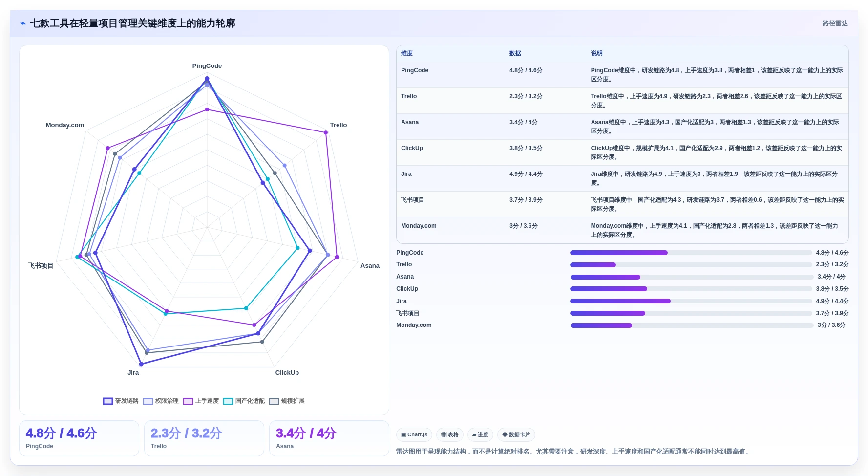868x476 pixels.
Task: Select the Trello table row name
Action: point(409,96)
